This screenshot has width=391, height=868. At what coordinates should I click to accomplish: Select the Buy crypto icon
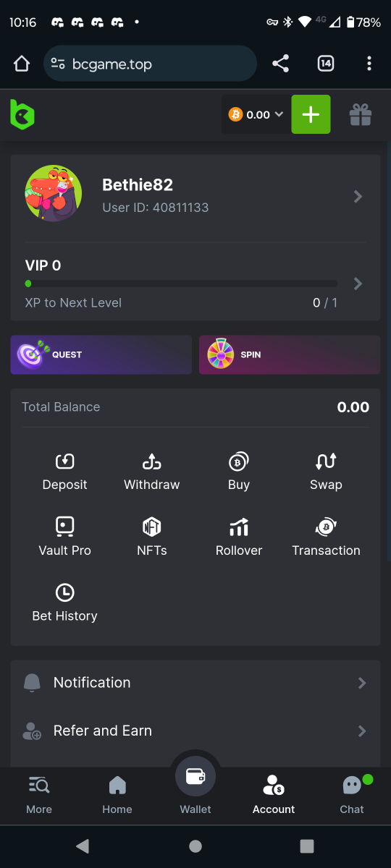(238, 461)
